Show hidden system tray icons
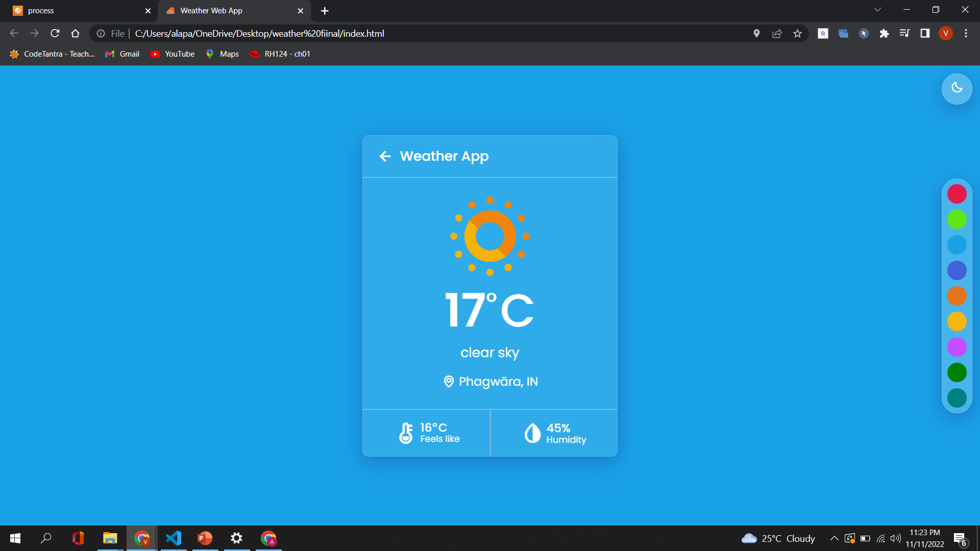Image resolution: width=980 pixels, height=551 pixels. tap(834, 538)
